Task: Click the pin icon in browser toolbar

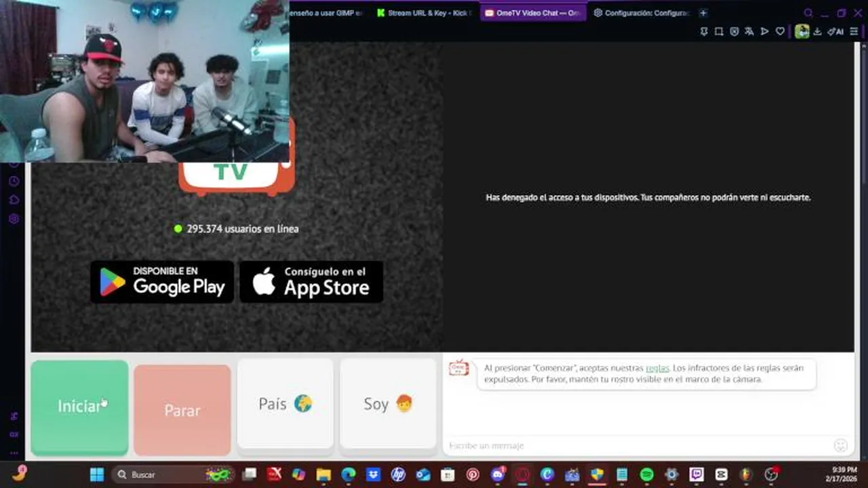Action: 704,31
